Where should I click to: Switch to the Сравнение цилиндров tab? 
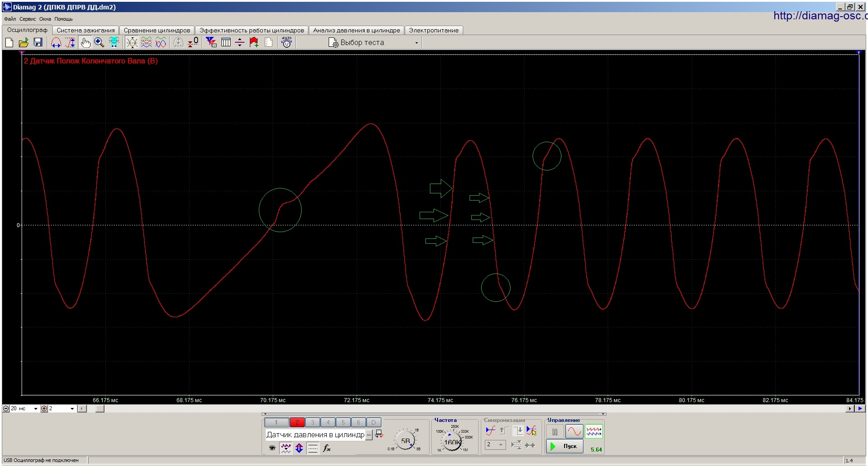click(157, 30)
